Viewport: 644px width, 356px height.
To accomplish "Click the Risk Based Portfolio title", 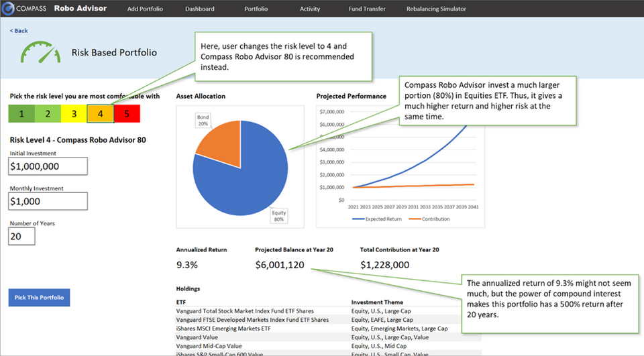I will click(114, 52).
